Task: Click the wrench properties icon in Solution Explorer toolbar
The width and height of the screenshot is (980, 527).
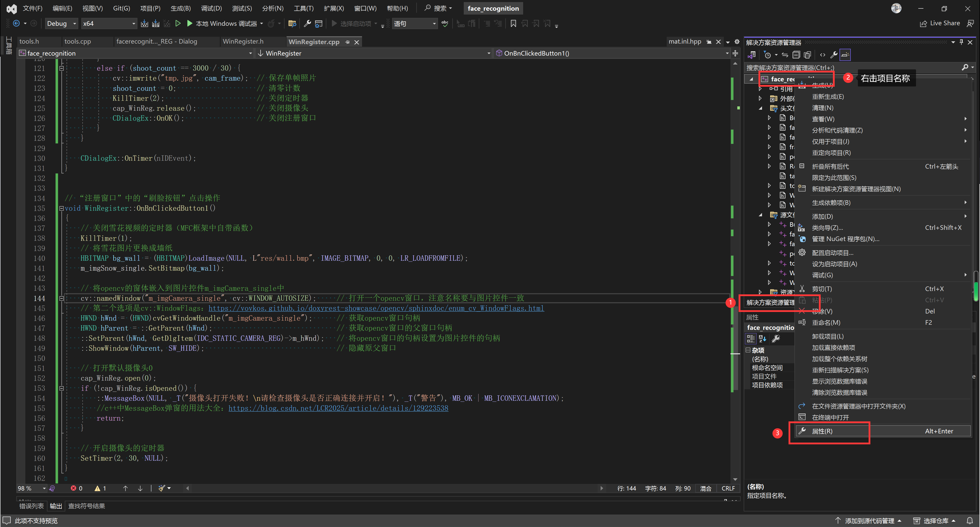Action: pyautogui.click(x=833, y=55)
